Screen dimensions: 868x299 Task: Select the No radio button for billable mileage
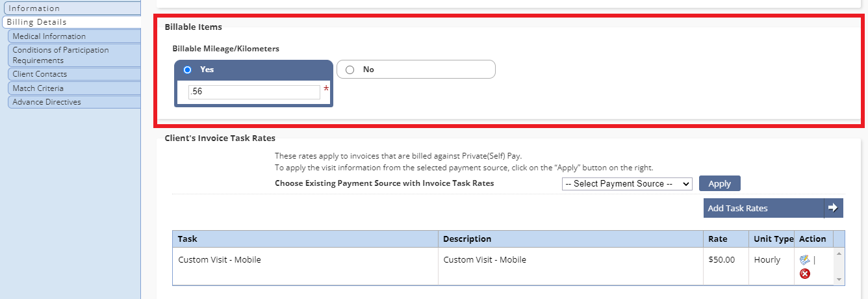point(350,70)
